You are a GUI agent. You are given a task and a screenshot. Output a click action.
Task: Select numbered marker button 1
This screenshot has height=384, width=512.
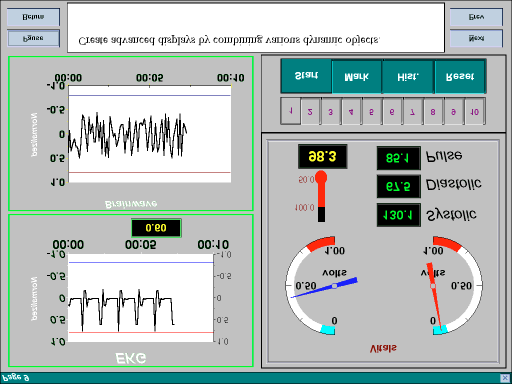[x=291, y=111]
